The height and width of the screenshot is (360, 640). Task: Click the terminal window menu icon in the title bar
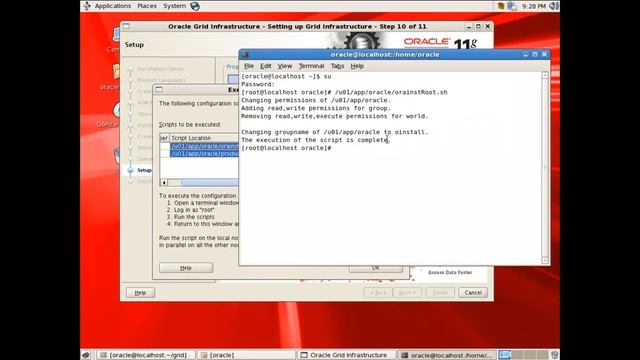pos(245,55)
